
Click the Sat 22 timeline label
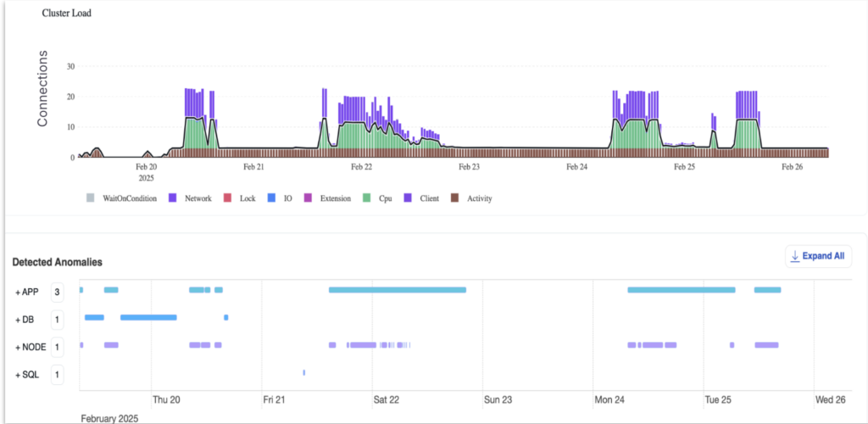[387, 399]
